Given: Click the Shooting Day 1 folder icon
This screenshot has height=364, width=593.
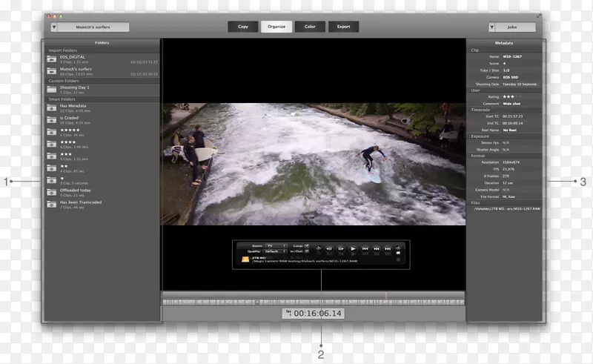Looking at the screenshot, I should [51, 90].
